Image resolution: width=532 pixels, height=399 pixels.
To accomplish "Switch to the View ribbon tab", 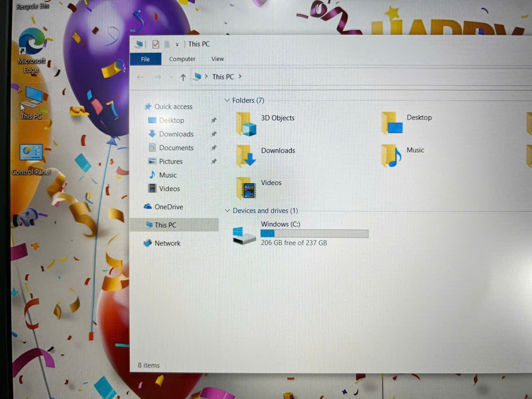I will [x=217, y=59].
